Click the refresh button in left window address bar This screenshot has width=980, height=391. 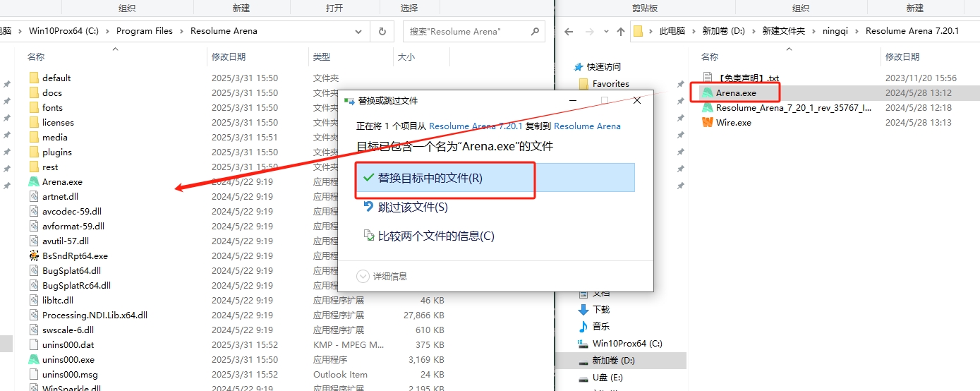[x=382, y=31]
